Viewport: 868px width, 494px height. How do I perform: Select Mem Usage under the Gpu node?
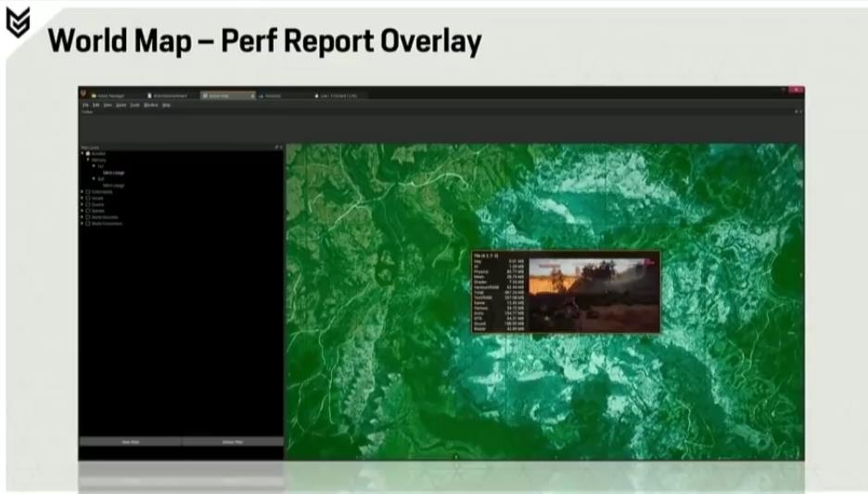click(x=113, y=185)
